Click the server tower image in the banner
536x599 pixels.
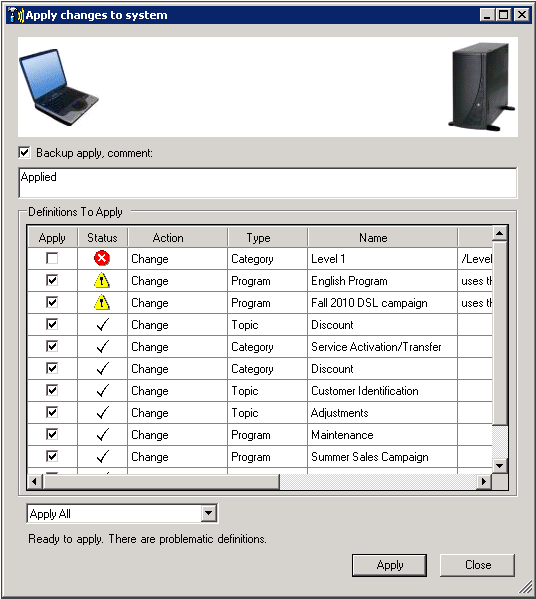[x=481, y=87]
